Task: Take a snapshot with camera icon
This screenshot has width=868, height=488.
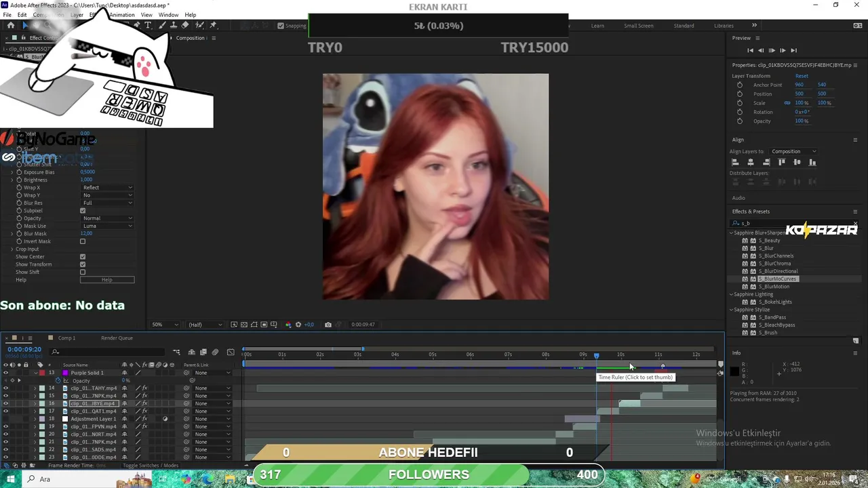Action: [328, 325]
